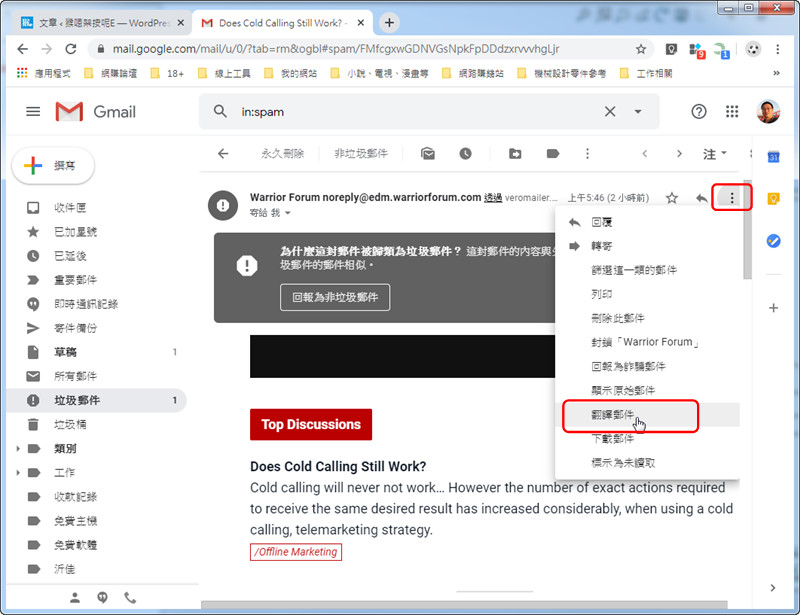
Task: Open the Does Cold Calling Still Work? heading
Action: (338, 466)
